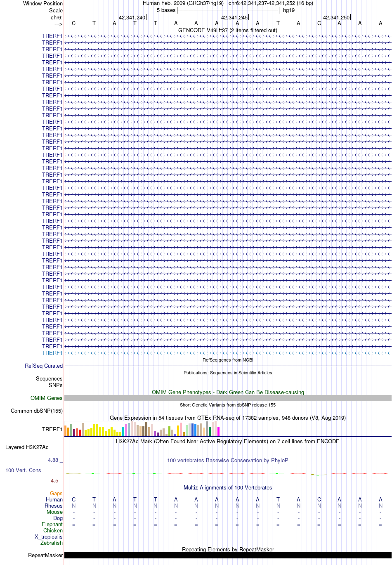Click the ---> sequence direction label
Image resolution: width=392 pixels, height=565 pixels.
pyautogui.click(x=58, y=24)
